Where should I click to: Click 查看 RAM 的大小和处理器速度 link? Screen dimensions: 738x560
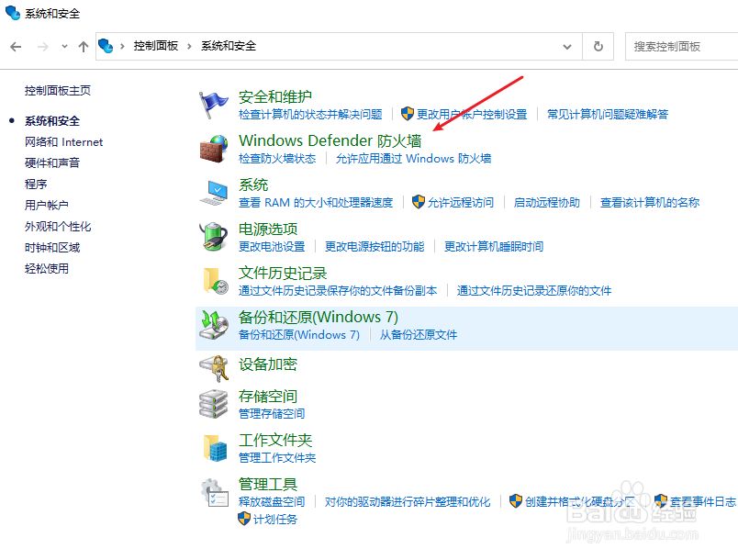[316, 203]
